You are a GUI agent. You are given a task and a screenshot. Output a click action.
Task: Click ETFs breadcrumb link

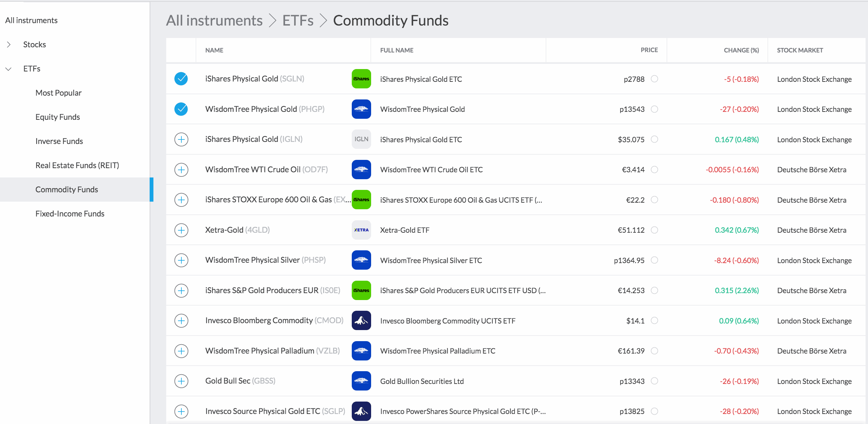pos(298,20)
